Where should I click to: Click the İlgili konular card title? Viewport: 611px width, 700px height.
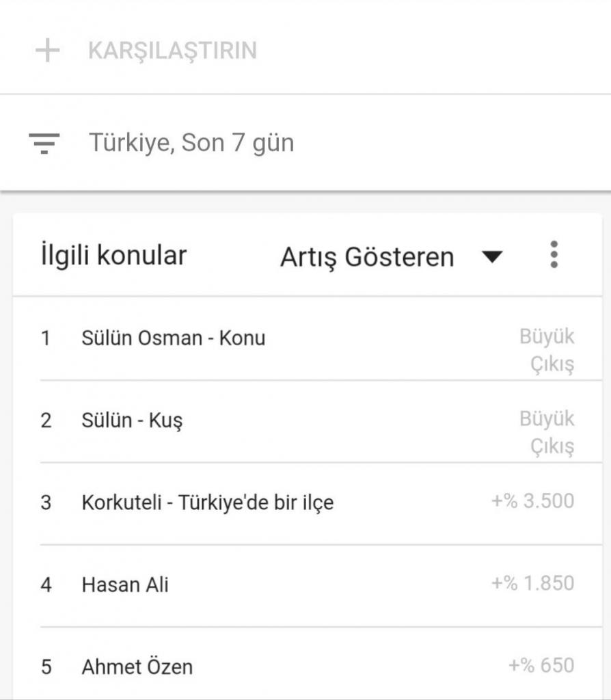(x=113, y=256)
